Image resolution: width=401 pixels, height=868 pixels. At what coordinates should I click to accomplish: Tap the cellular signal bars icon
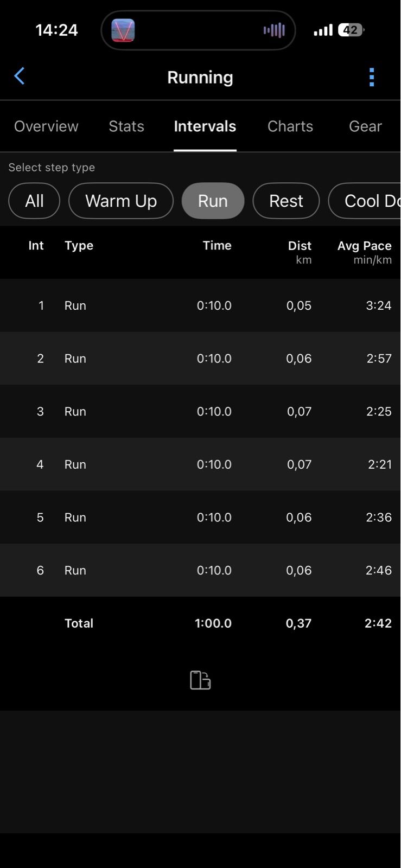click(323, 30)
